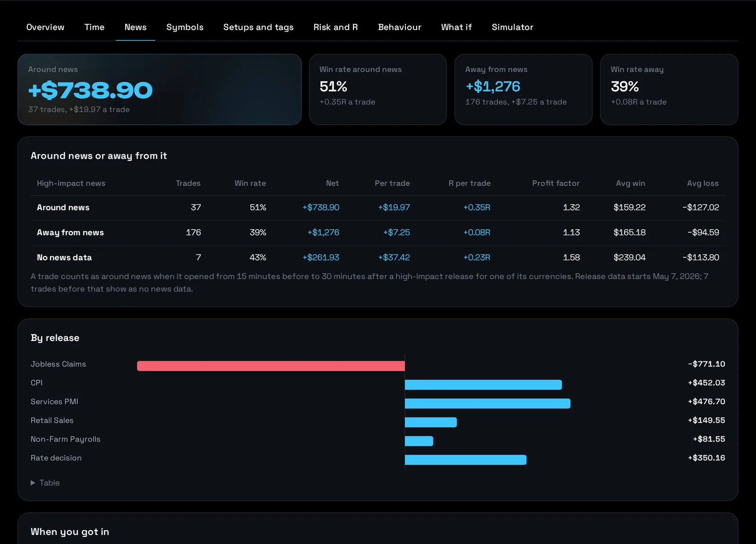Click the Around news row label
Image resolution: width=756 pixels, height=544 pixels.
click(x=63, y=208)
